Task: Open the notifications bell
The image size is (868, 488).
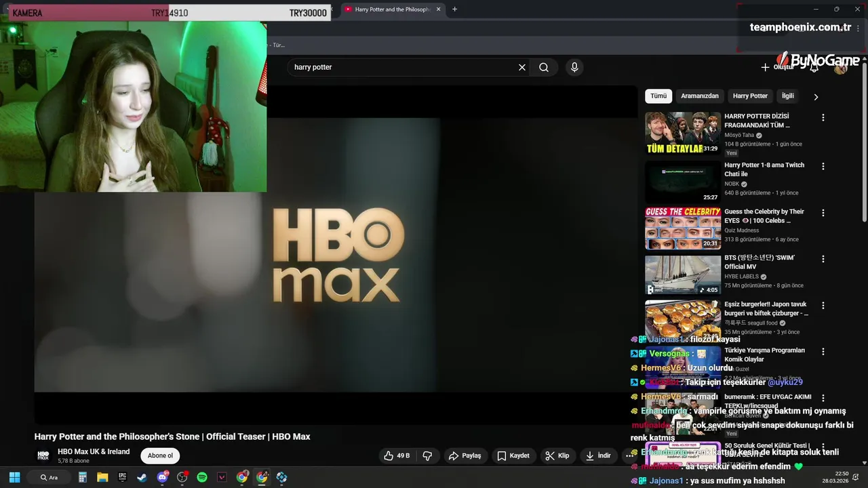Action: click(x=814, y=67)
